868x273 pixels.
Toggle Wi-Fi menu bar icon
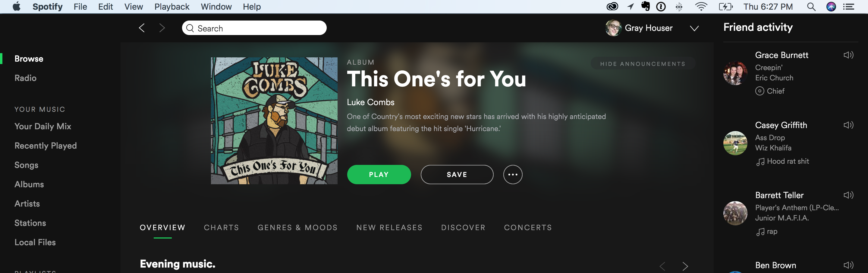[701, 7]
